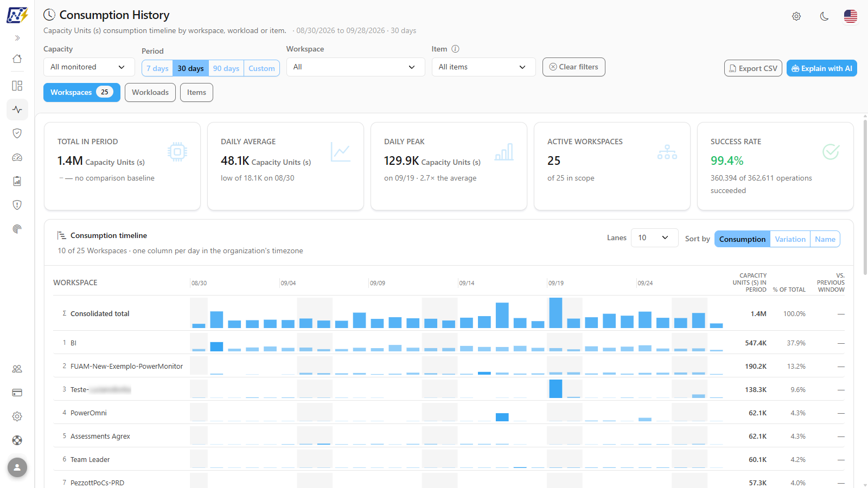Sort the timeline by Variation

click(790, 239)
